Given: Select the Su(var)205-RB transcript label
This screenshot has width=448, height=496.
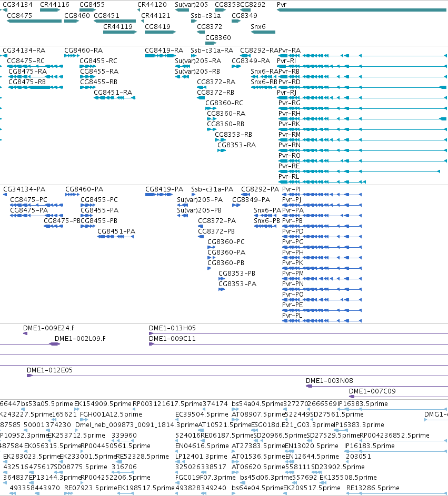Looking at the screenshot, I should pos(197,71).
